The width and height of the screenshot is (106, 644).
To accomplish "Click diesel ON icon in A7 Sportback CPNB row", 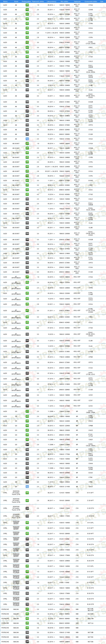I will pyautogui.click(x=27, y=357).
